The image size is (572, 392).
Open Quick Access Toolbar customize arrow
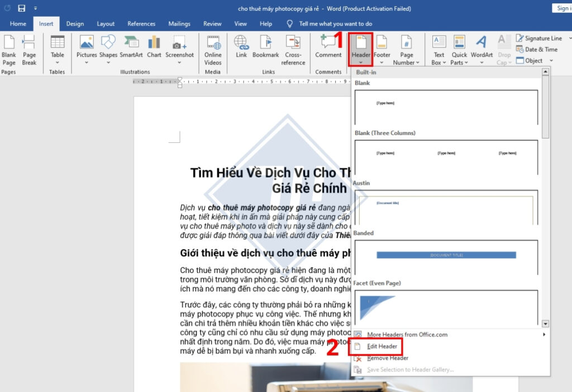(35, 8)
